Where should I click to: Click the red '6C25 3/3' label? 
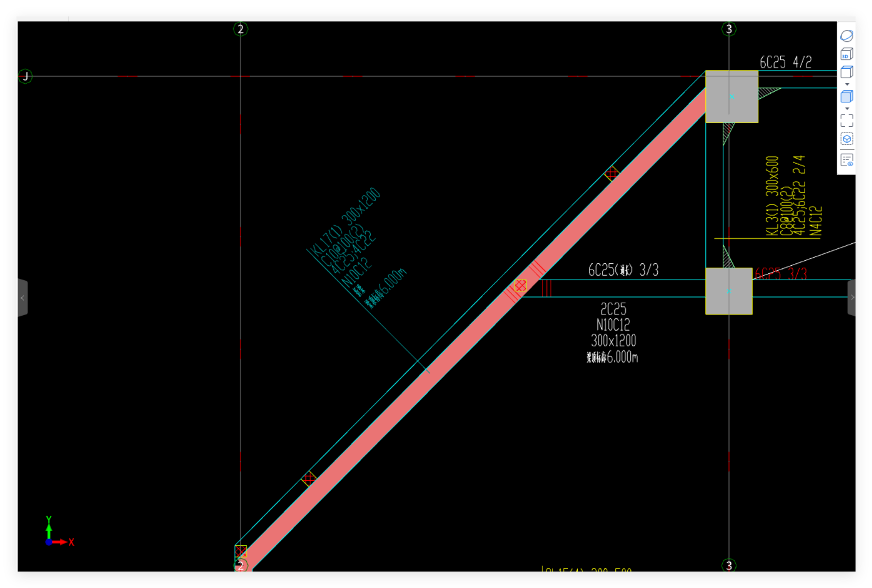pyautogui.click(x=781, y=273)
